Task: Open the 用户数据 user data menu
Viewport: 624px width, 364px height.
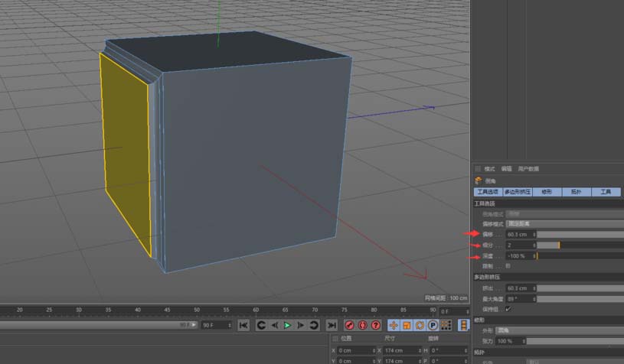Action: pos(528,169)
